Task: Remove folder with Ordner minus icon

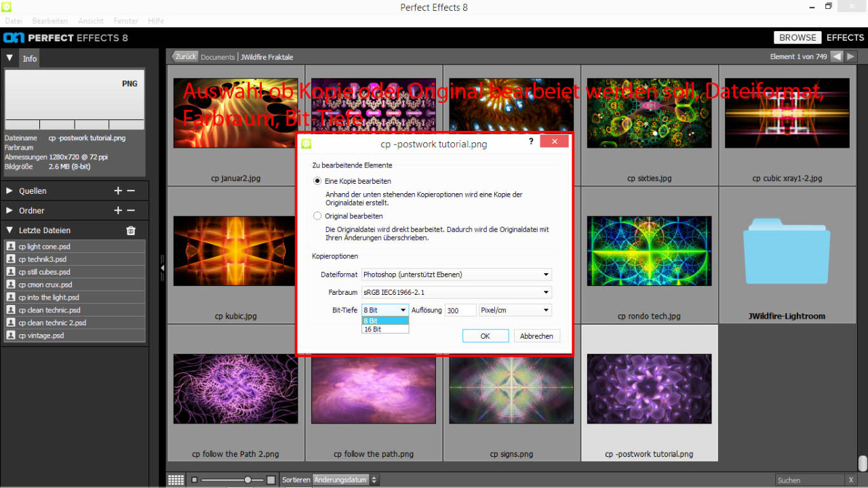Action: coord(131,211)
